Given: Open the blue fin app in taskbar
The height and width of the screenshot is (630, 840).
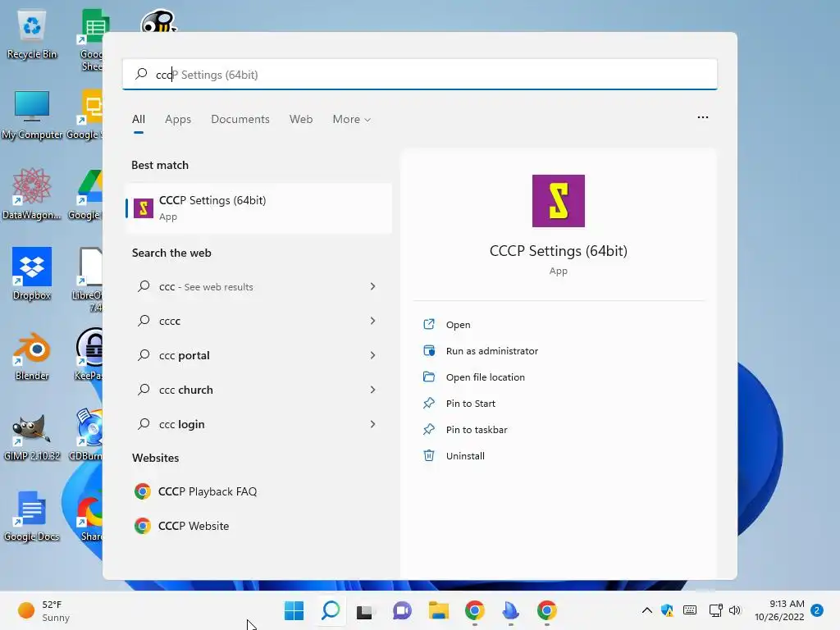Looking at the screenshot, I should (x=510, y=610).
